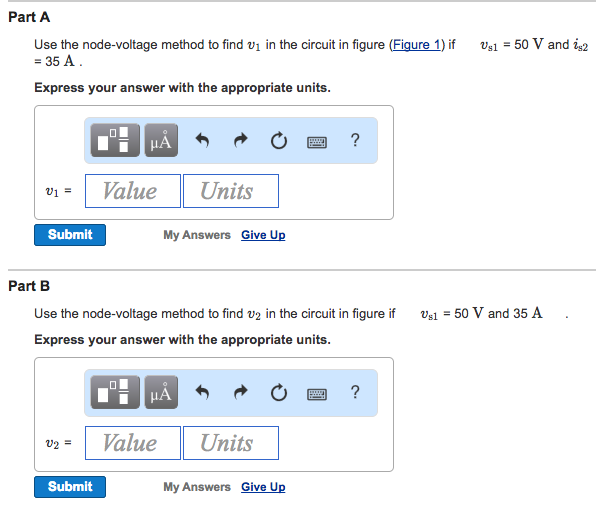Redo the entry in Part A
598x516 pixels.
pos(241,140)
